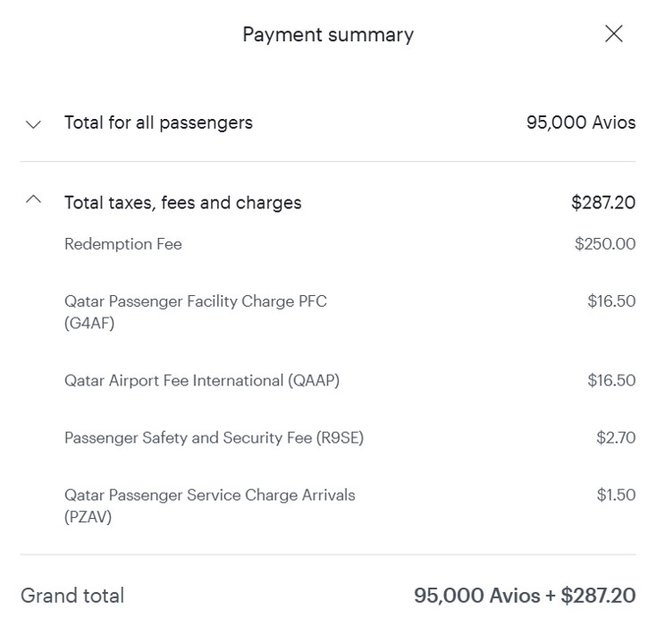The image size is (665, 644).
Task: Select the $1.50 service charge amount
Action: 616,495
